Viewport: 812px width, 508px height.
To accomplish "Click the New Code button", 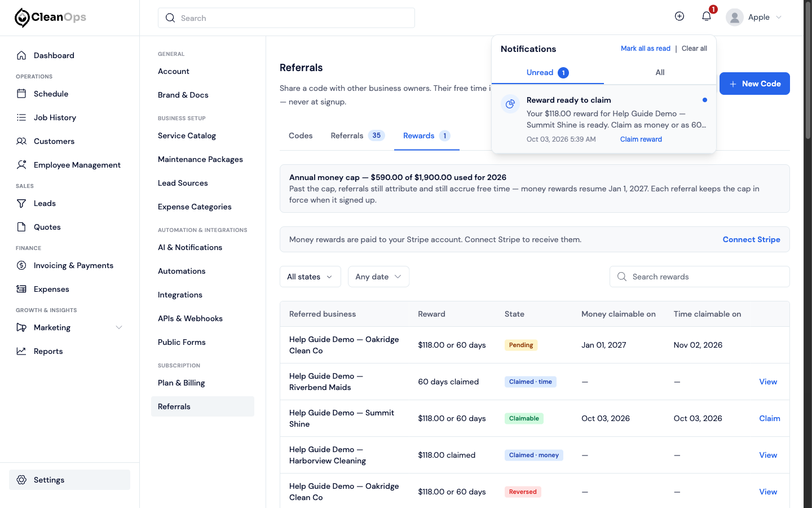I will (x=754, y=84).
